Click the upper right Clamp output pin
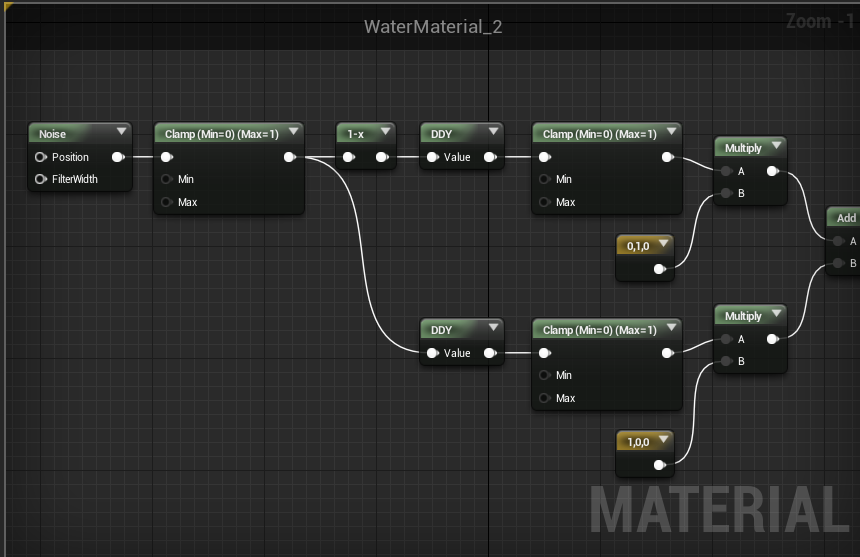 (x=667, y=157)
